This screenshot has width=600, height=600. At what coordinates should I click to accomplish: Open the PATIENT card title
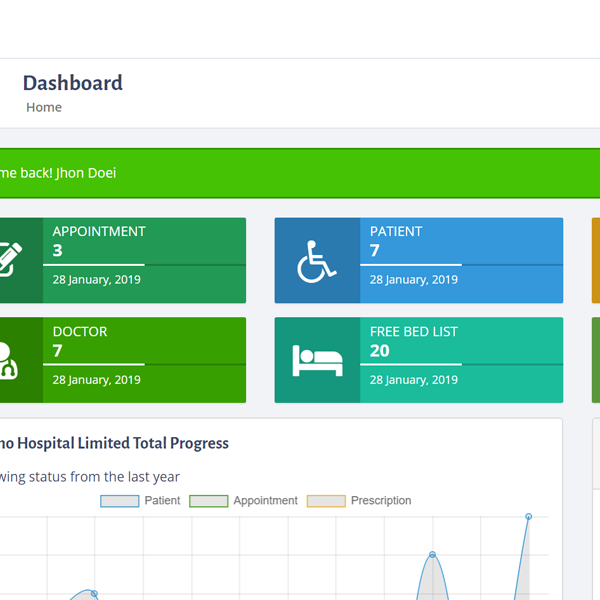pos(396,231)
